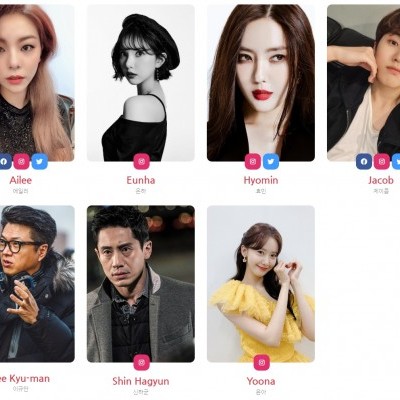Select Hyomin's portrait photo

coord(261,83)
